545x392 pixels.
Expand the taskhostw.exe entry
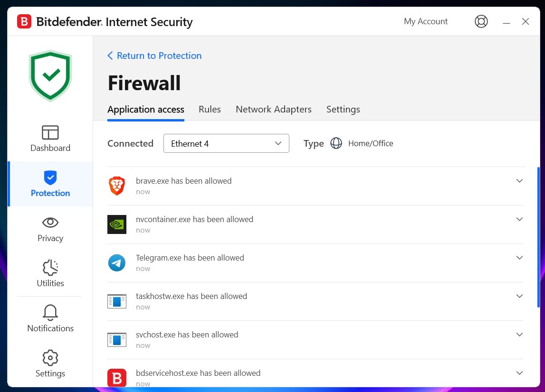[519, 296]
